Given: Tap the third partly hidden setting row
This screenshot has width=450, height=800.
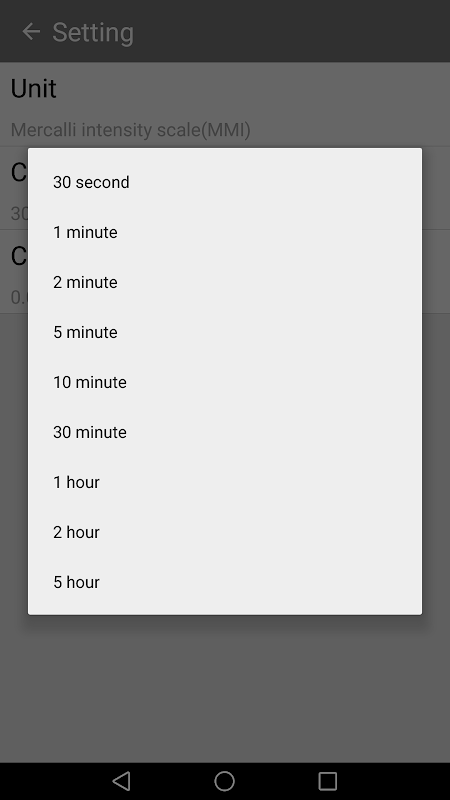Looking at the screenshot, I should click(x=14, y=271).
